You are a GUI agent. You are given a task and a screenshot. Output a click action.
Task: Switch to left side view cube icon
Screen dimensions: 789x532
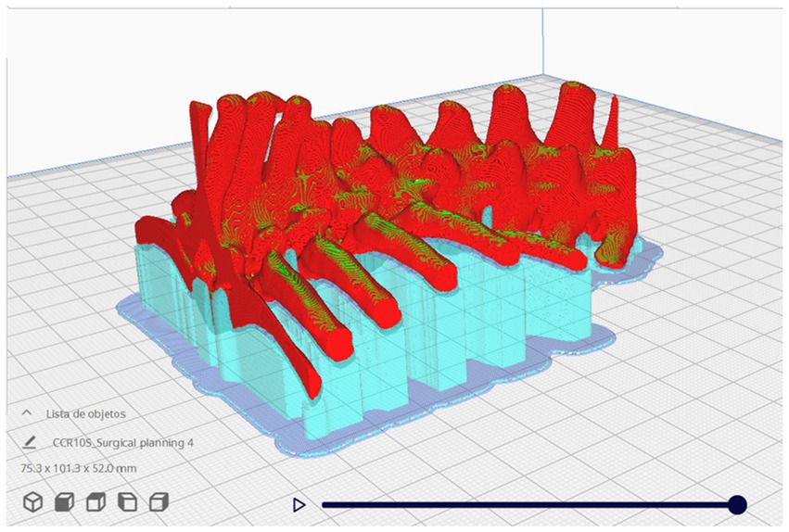tap(127, 501)
